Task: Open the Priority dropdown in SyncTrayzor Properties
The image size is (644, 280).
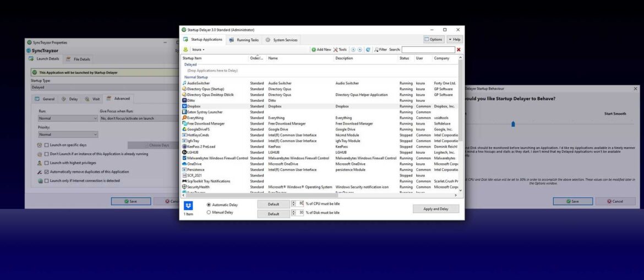Action: point(68,134)
